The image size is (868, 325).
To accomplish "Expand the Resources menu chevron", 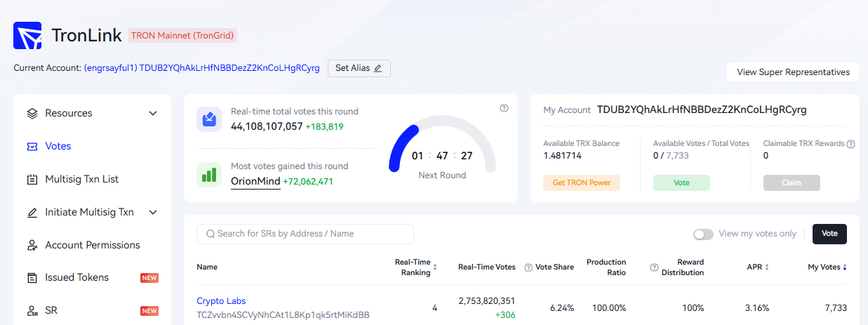I will (153, 113).
